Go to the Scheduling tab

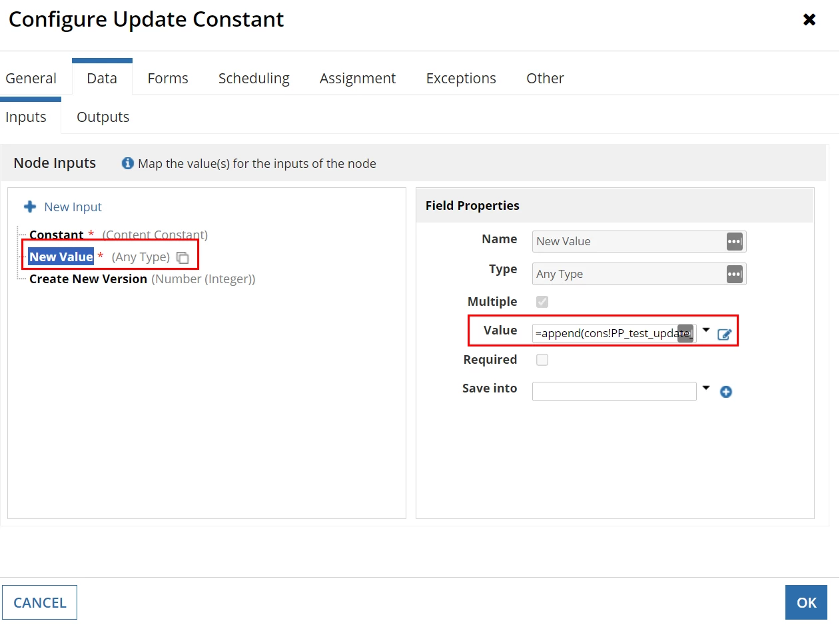tap(254, 78)
